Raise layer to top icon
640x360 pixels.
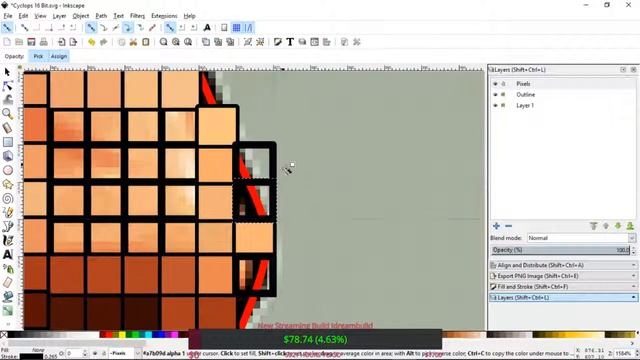click(x=594, y=226)
